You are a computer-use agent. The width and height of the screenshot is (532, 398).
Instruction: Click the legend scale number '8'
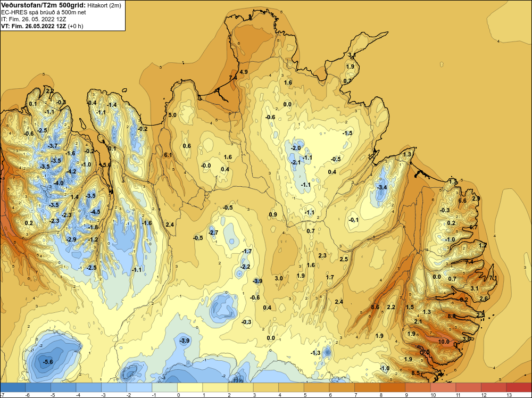380,395
